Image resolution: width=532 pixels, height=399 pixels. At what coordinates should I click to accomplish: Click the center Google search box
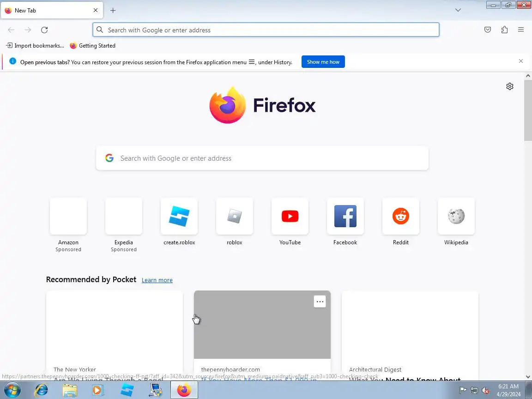[x=262, y=158]
